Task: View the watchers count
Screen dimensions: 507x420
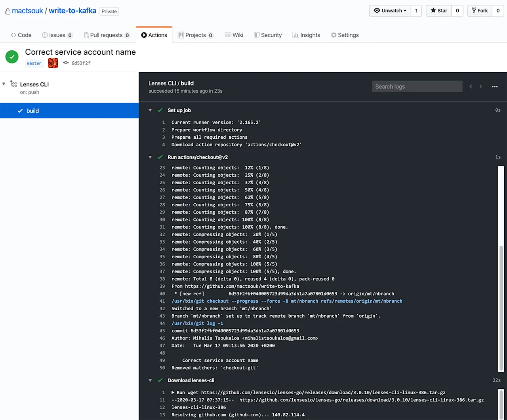Action: (x=416, y=11)
